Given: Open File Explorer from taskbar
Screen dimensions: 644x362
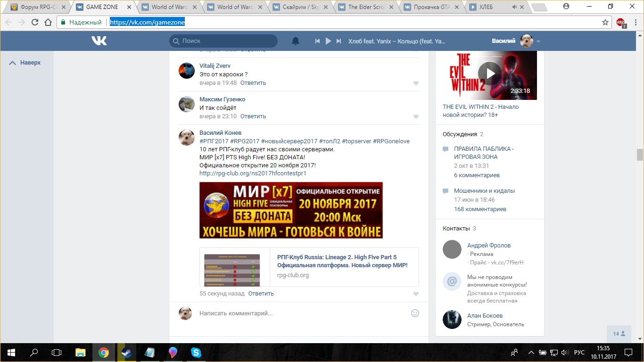Looking at the screenshot, I should coord(81,352).
